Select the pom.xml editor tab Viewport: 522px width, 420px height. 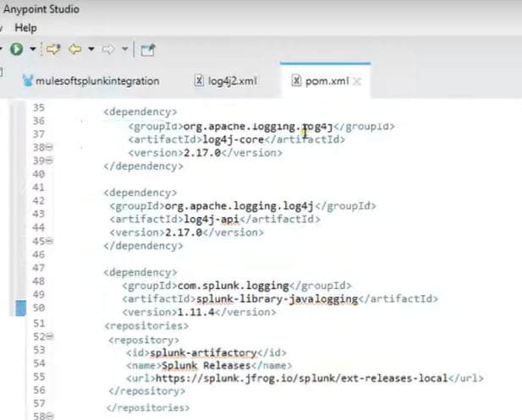click(x=327, y=81)
